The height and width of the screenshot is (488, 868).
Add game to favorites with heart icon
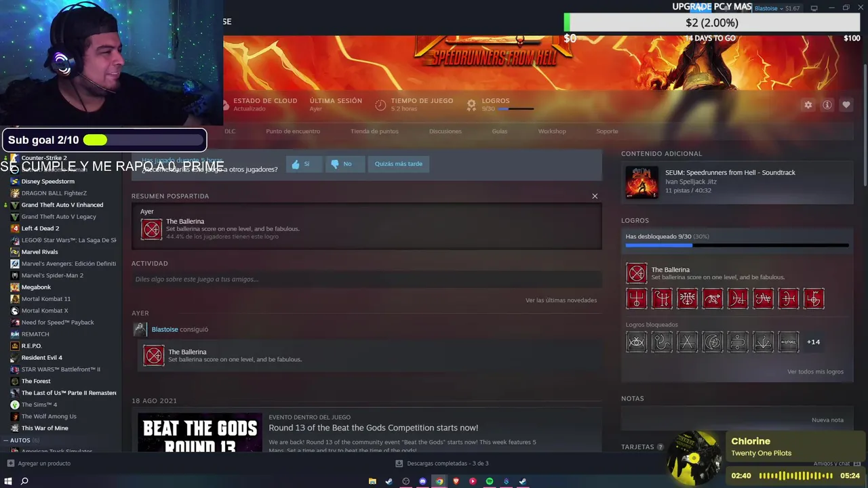(846, 105)
